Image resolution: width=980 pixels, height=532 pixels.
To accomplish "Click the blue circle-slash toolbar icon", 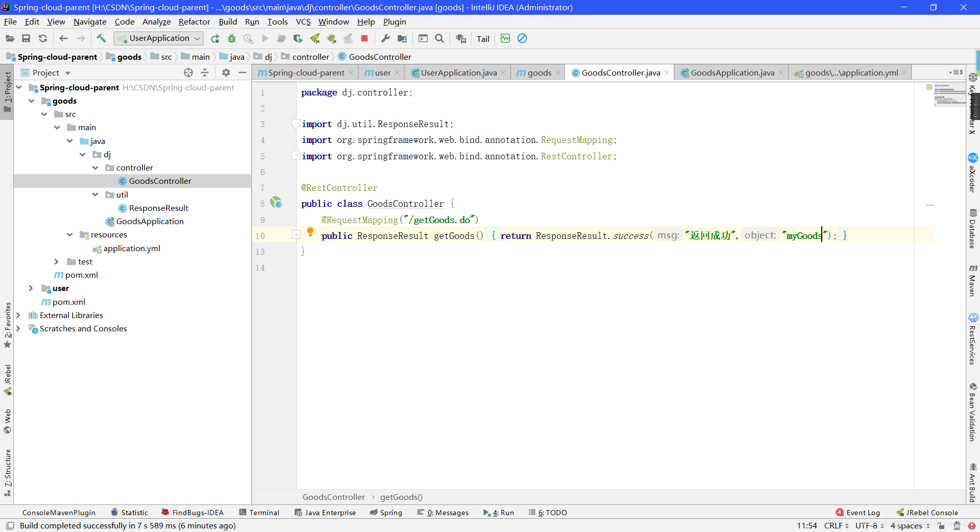I will tap(522, 38).
